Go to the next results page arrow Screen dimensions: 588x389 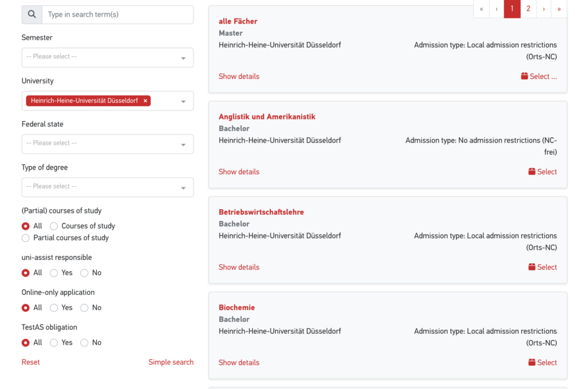(x=544, y=9)
